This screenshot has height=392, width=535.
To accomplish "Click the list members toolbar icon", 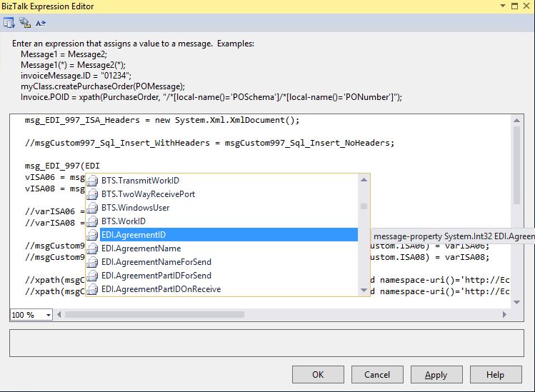I will tap(9, 23).
